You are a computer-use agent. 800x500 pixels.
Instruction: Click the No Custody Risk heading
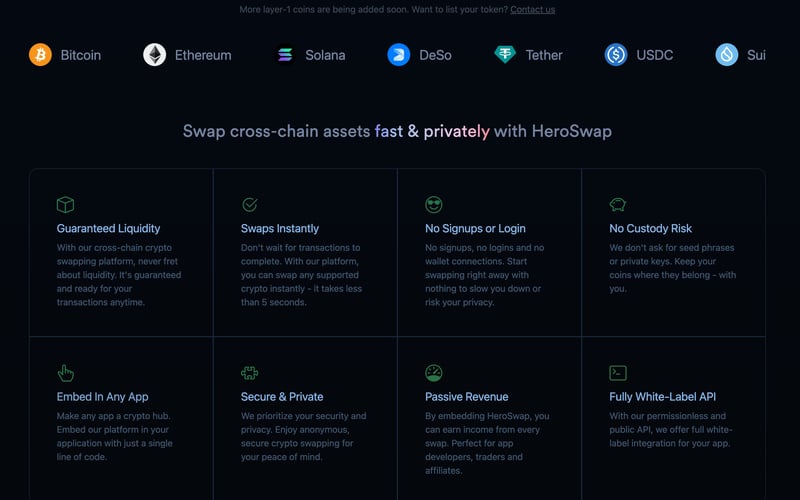coord(651,229)
